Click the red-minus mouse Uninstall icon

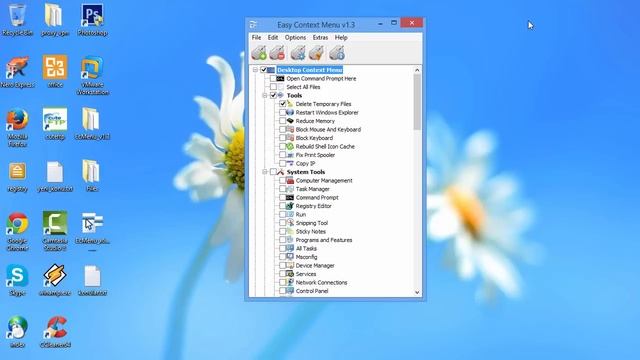[x=278, y=53]
